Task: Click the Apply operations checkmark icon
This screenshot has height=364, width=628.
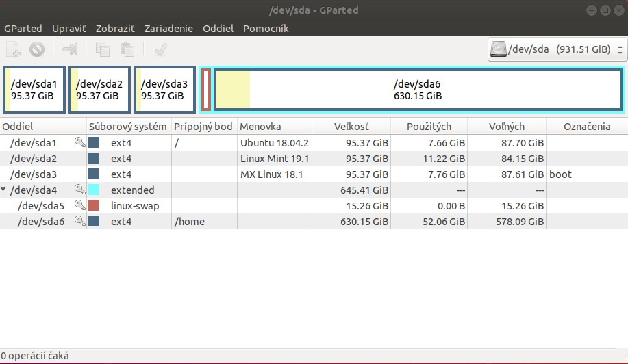Action: [161, 49]
